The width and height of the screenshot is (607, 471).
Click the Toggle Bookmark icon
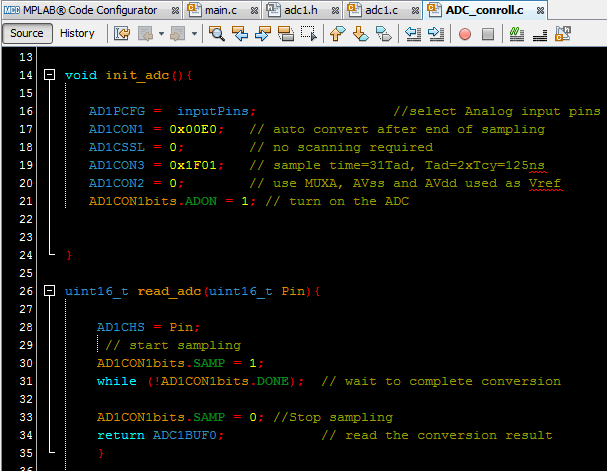pos(384,34)
